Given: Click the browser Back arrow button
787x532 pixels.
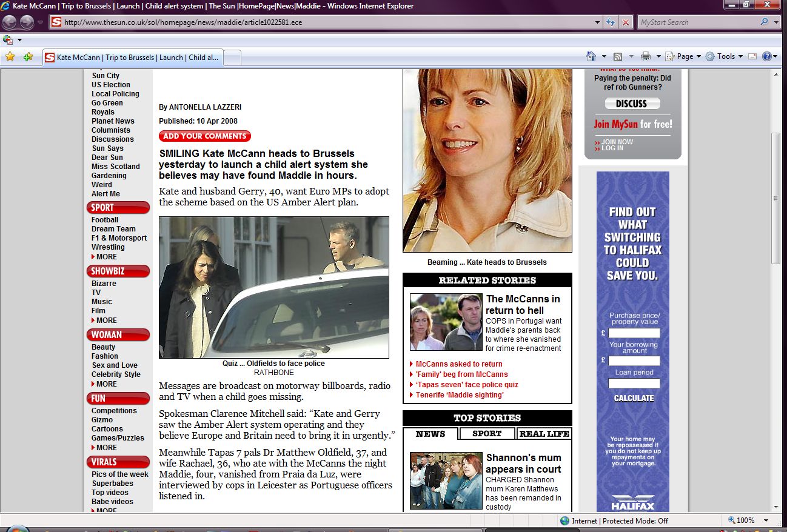Looking at the screenshot, I should [x=10, y=22].
